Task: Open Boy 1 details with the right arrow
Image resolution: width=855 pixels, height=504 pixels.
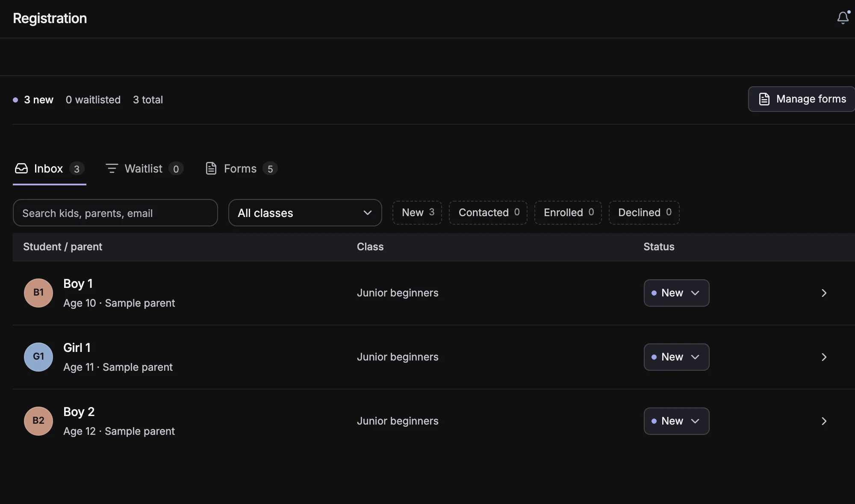Action: coord(824,293)
